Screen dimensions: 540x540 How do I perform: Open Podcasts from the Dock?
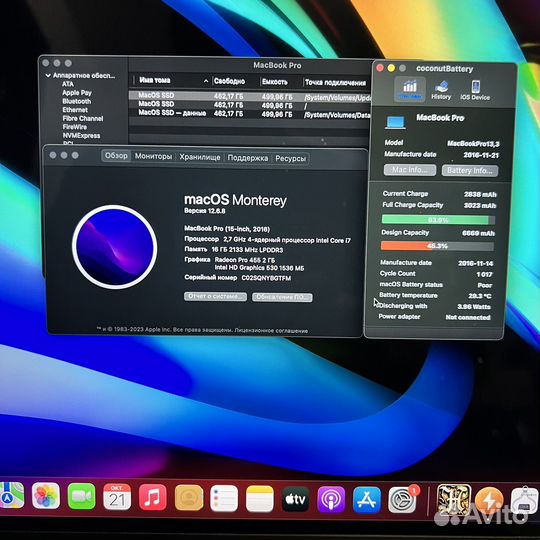click(x=331, y=499)
